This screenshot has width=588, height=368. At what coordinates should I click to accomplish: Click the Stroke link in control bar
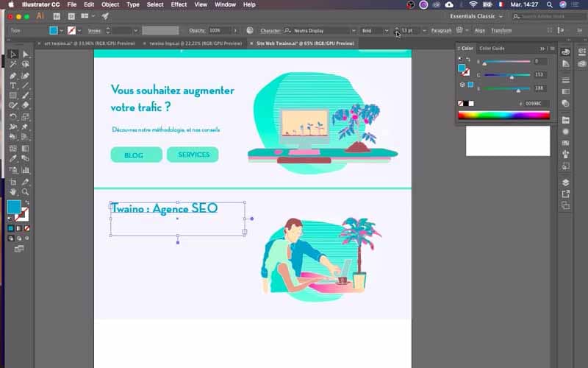[x=94, y=31]
